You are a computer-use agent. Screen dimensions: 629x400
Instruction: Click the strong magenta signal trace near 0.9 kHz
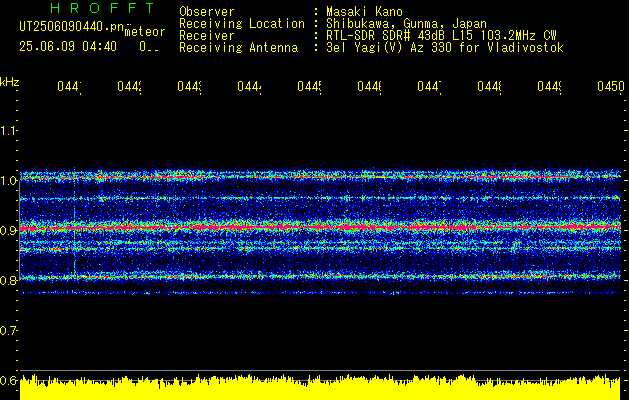[x=320, y=227]
